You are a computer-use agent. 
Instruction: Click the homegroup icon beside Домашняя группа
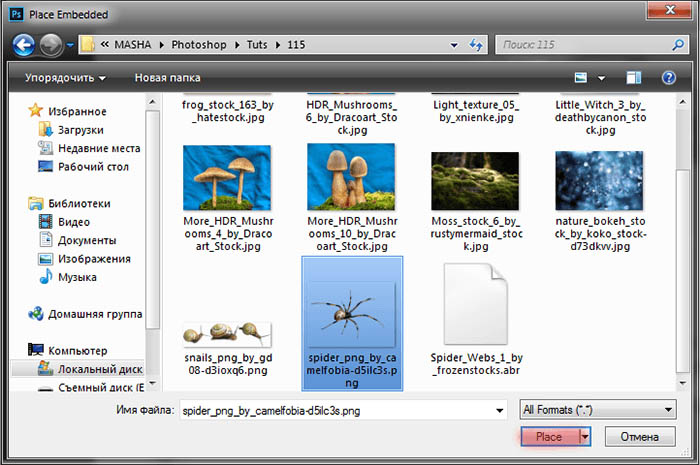tap(36, 314)
